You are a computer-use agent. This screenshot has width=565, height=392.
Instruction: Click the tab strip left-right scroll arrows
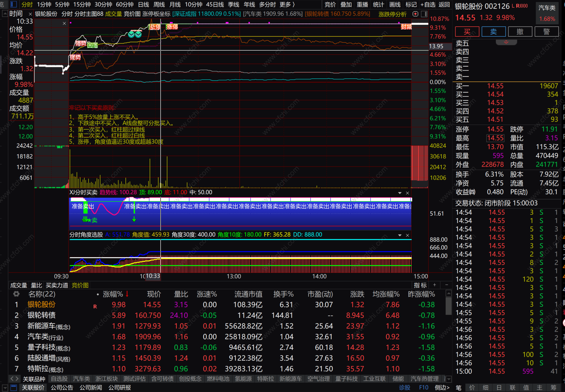coord(15,379)
